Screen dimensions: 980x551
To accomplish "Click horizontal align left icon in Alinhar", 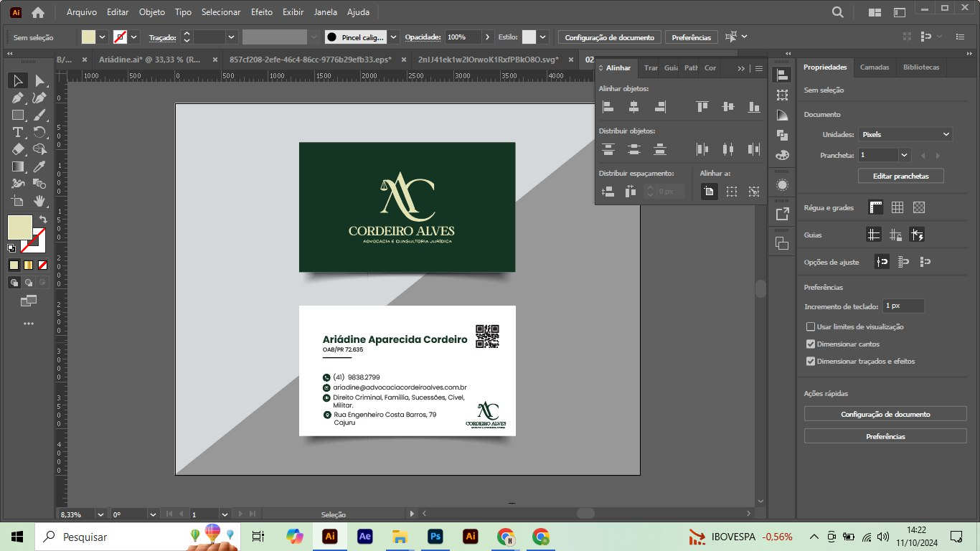I will 608,107.
